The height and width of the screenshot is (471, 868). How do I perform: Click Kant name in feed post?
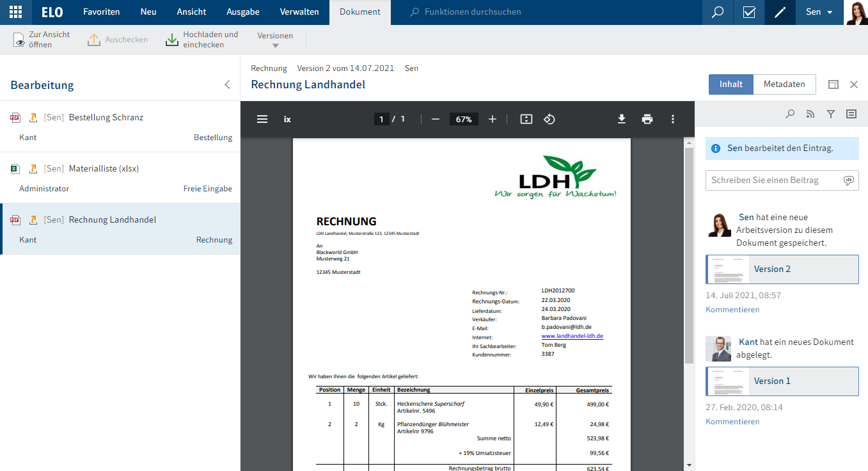click(x=748, y=342)
